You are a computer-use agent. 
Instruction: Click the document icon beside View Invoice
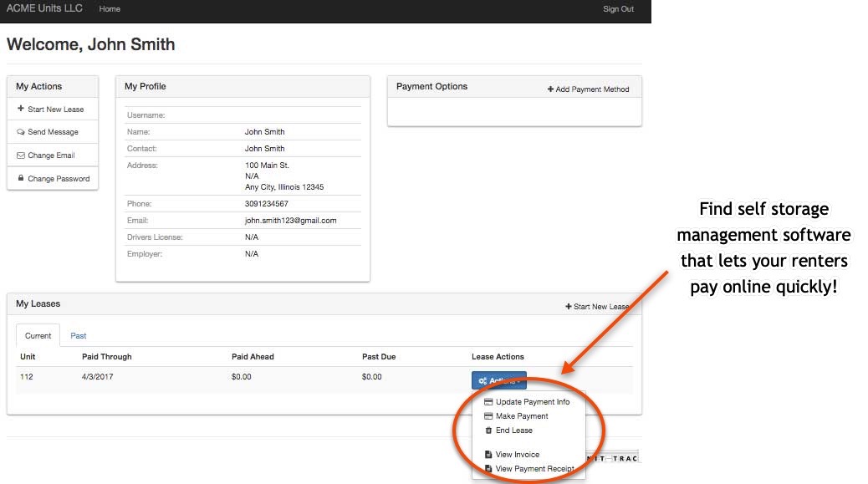pyautogui.click(x=488, y=455)
